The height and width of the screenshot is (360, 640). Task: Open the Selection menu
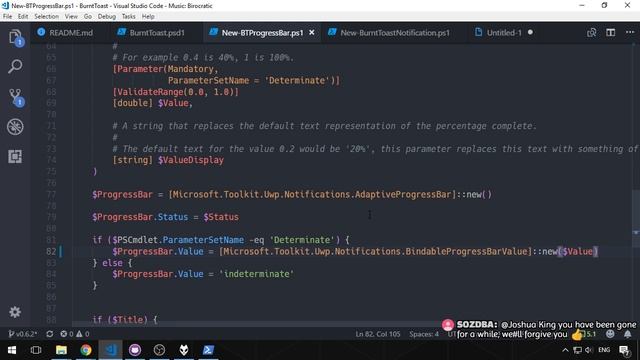tap(46, 16)
